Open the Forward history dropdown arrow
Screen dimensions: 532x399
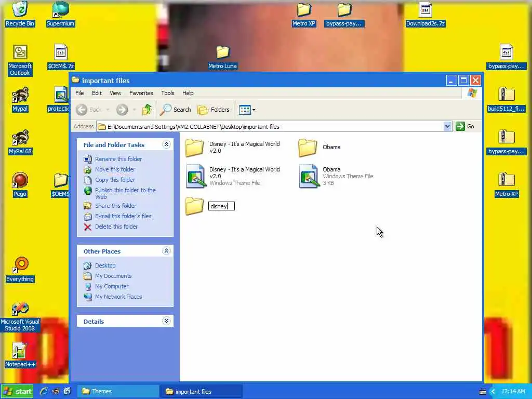point(135,110)
